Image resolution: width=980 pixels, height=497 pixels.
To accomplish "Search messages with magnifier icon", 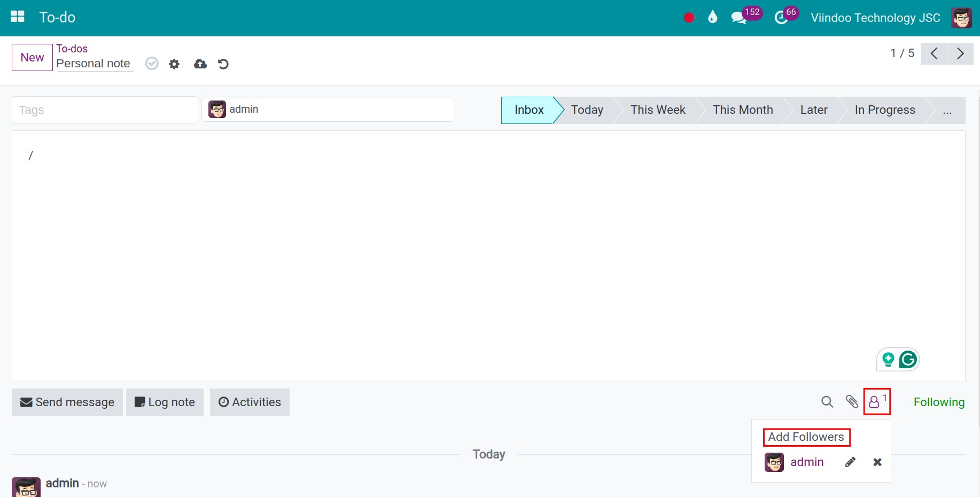I will point(827,402).
